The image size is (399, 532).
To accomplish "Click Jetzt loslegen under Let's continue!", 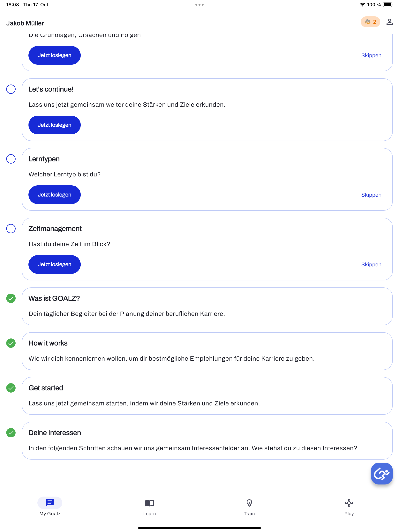I will pos(54,125).
